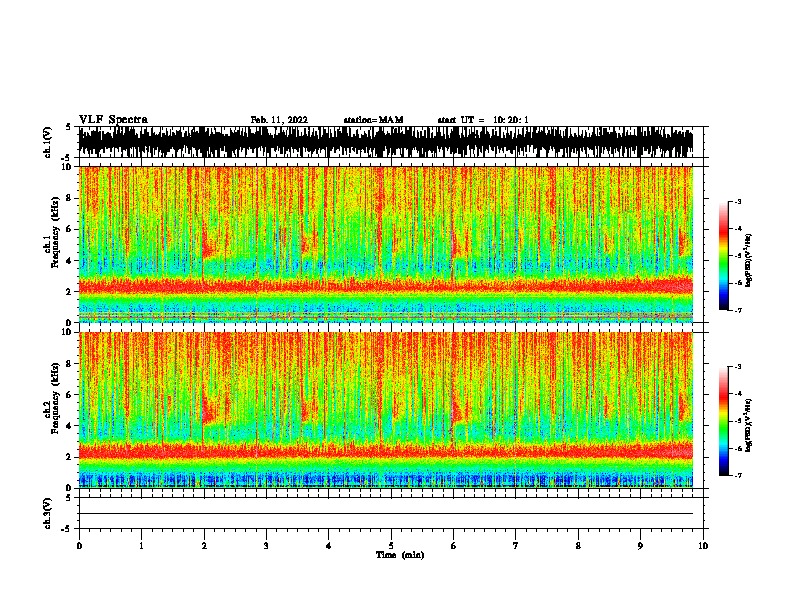Screen dimensions: 792x612
Task: Click the flat line in the ch.3 (V) panel
Action: click(x=386, y=514)
